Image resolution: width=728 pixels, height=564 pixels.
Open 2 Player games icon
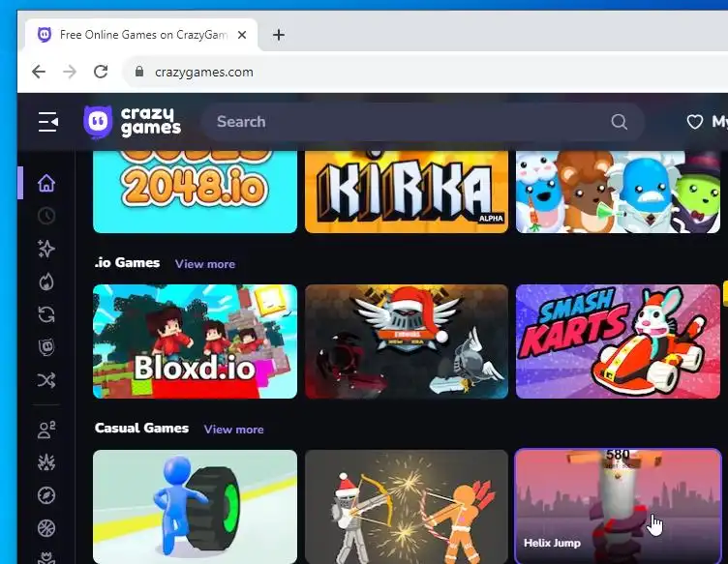tap(46, 430)
